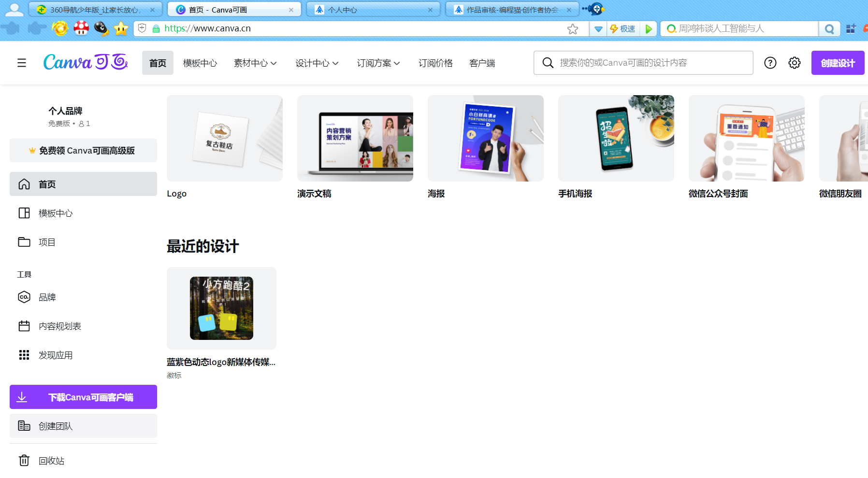
Task: Click the browser forward arrow
Action: tap(37, 28)
